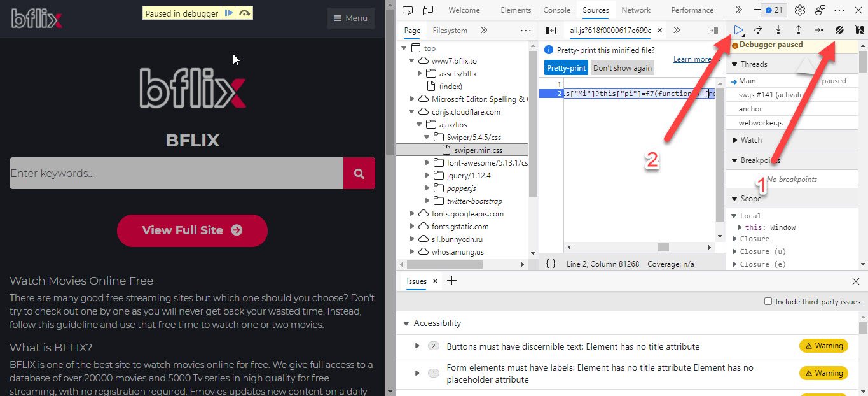
Task: Collapse cdnjs.cloudflare.com node
Action: [x=412, y=112]
